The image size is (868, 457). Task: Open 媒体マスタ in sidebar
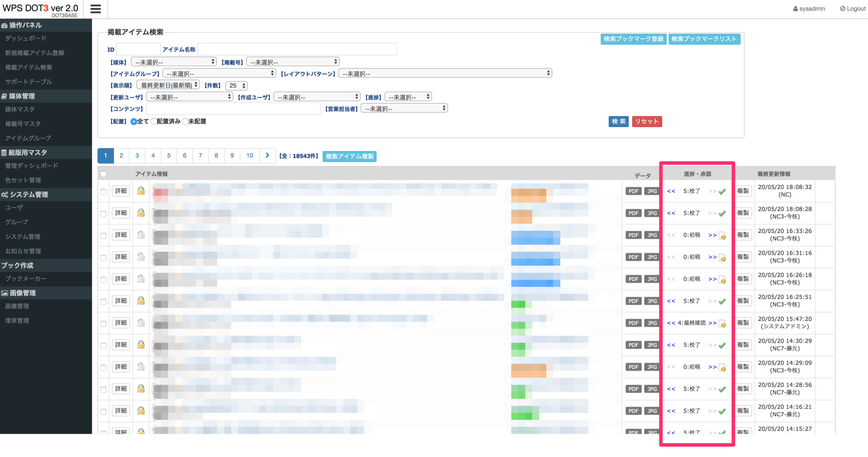[x=20, y=109]
